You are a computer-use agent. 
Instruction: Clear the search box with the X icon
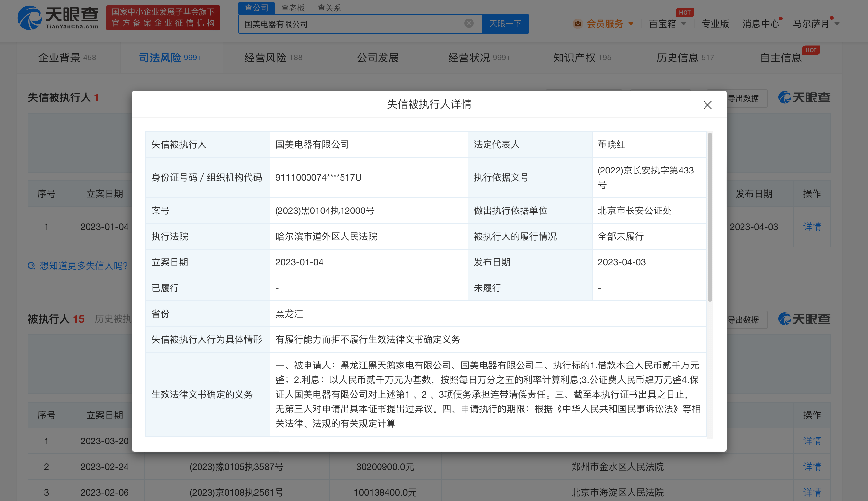469,23
